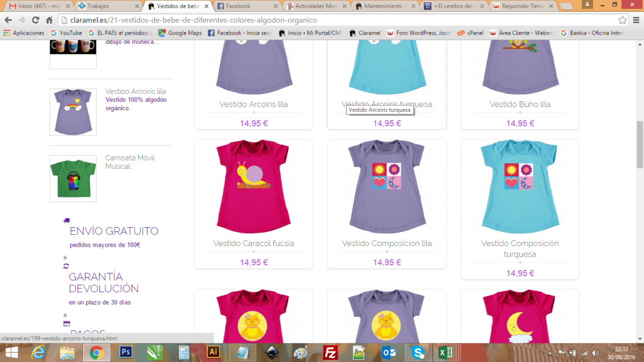
Task: Click sidebar Camiseta Móvil Musical link
Action: coord(130,162)
